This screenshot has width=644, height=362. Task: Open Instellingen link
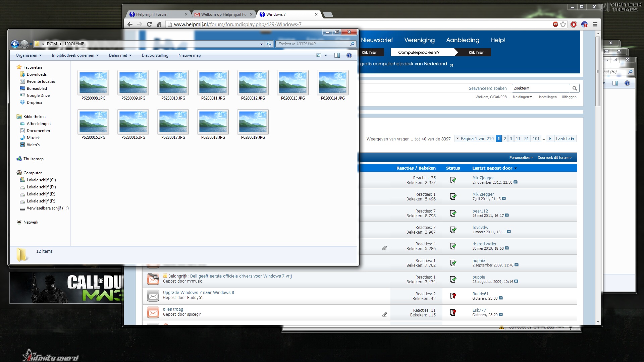click(548, 97)
